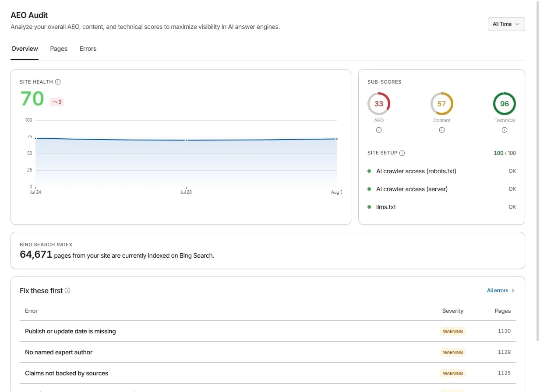540x392 pixels.
Task: Click the 1130 pages count
Action: [x=504, y=331]
